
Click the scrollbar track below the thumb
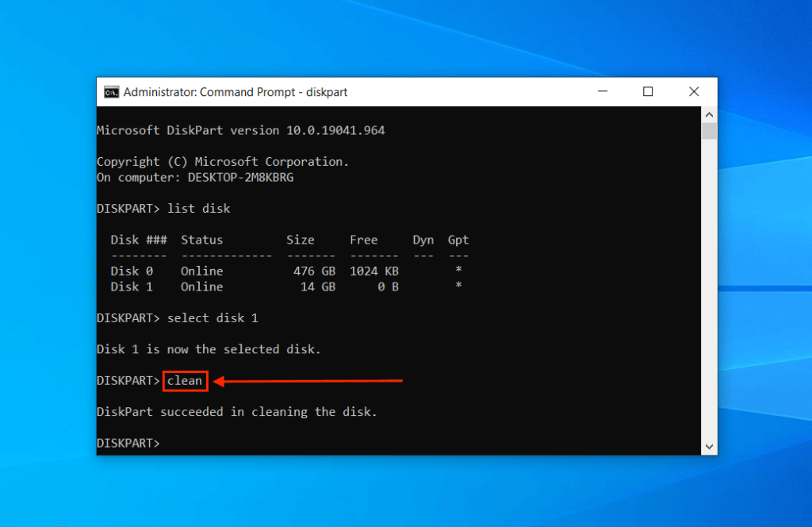[710, 286]
